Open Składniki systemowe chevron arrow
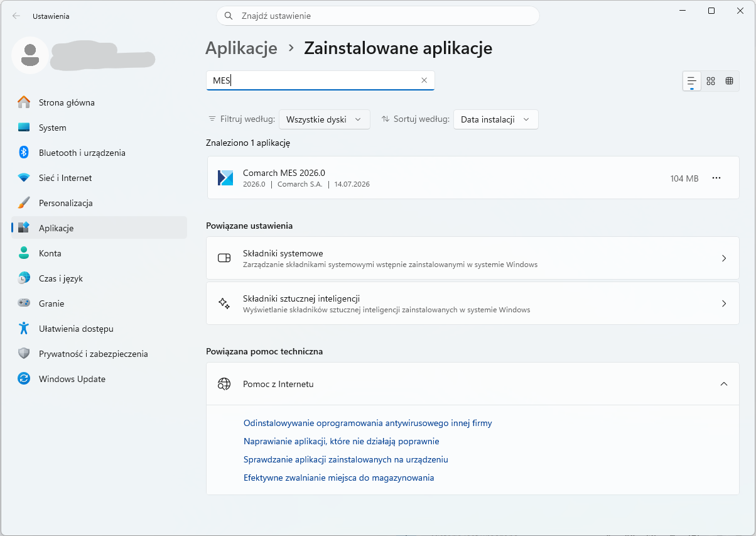 tap(724, 258)
